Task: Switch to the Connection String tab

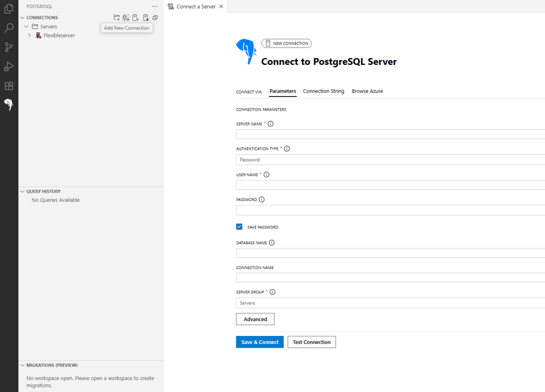Action: [323, 91]
